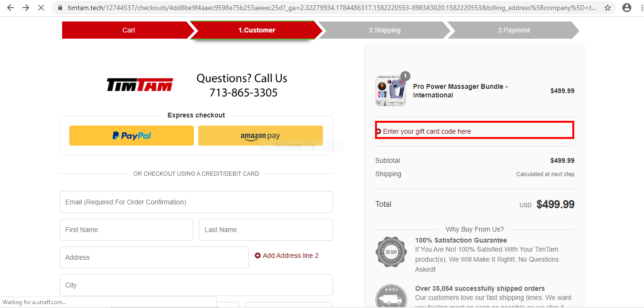Select the 2.Shipping step
This screenshot has height=308, width=644.
pyautogui.click(x=385, y=30)
